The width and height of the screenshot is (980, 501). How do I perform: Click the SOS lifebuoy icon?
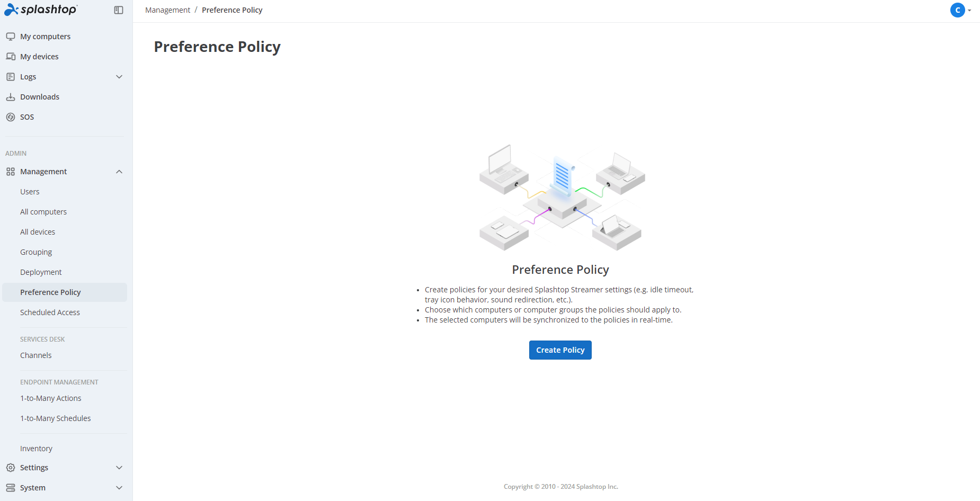pyautogui.click(x=11, y=117)
